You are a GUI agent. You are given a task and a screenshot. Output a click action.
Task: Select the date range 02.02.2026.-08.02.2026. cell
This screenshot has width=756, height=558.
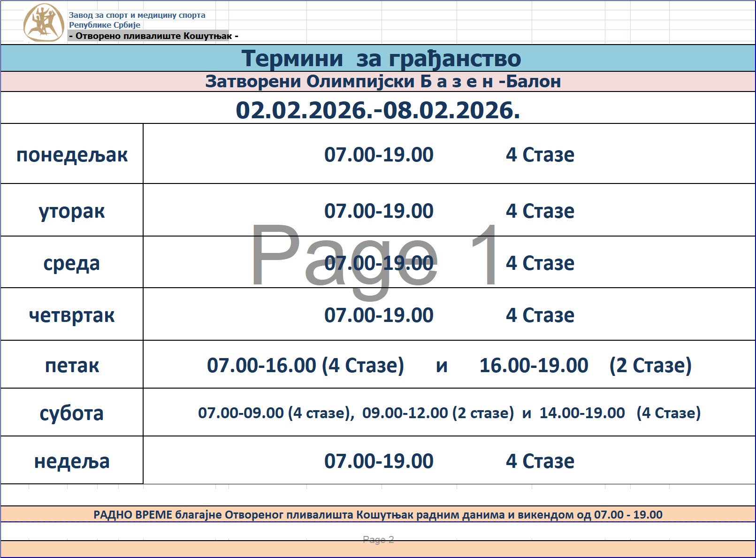[378, 110]
